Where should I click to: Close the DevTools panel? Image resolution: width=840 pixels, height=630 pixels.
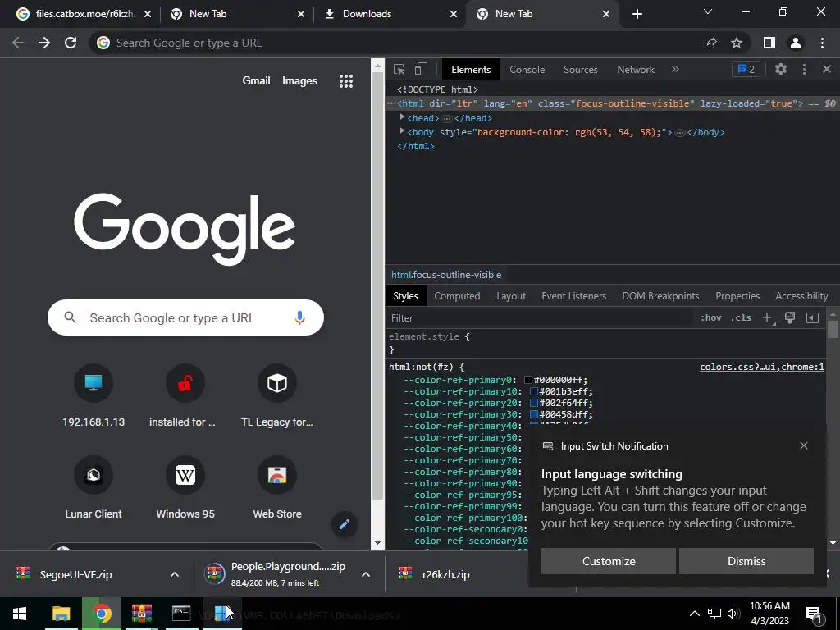(x=827, y=69)
